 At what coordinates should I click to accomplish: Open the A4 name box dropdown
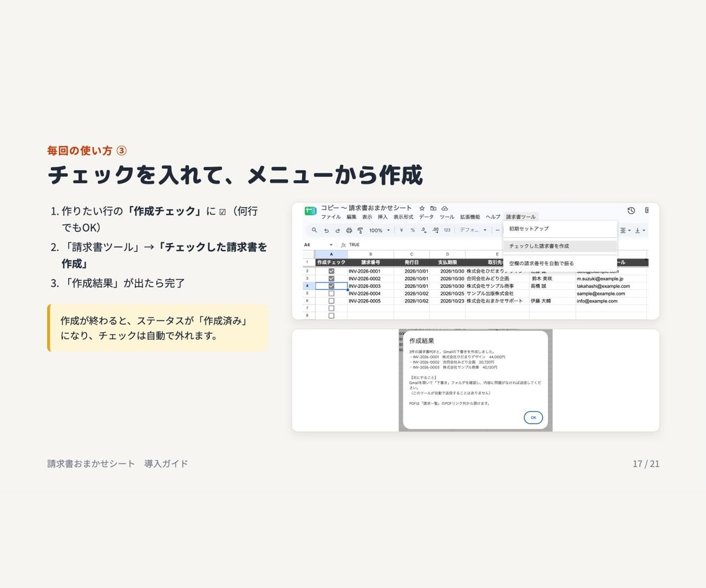point(330,245)
